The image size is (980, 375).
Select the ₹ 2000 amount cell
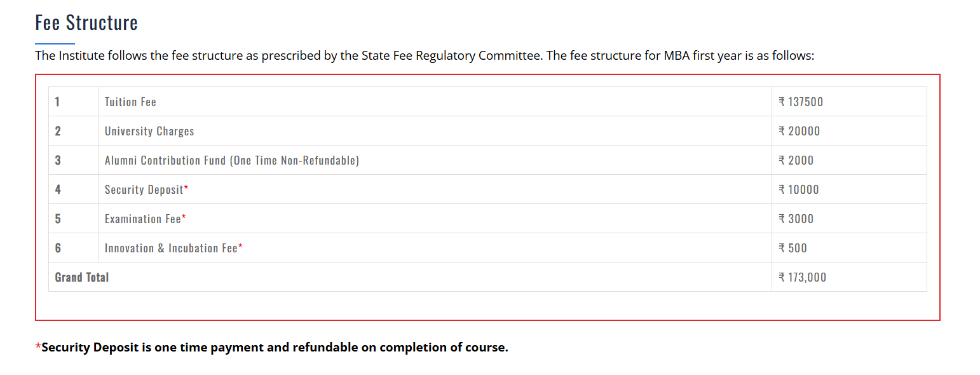(x=796, y=160)
